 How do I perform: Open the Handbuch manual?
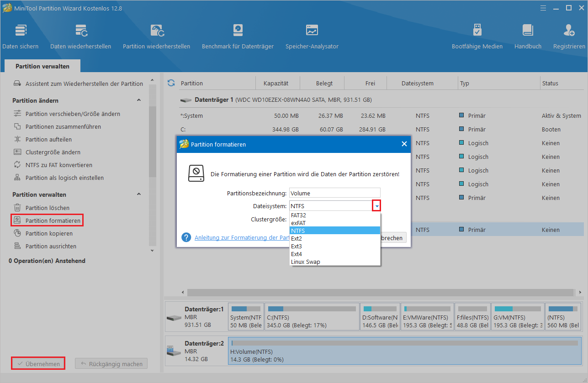pos(528,37)
